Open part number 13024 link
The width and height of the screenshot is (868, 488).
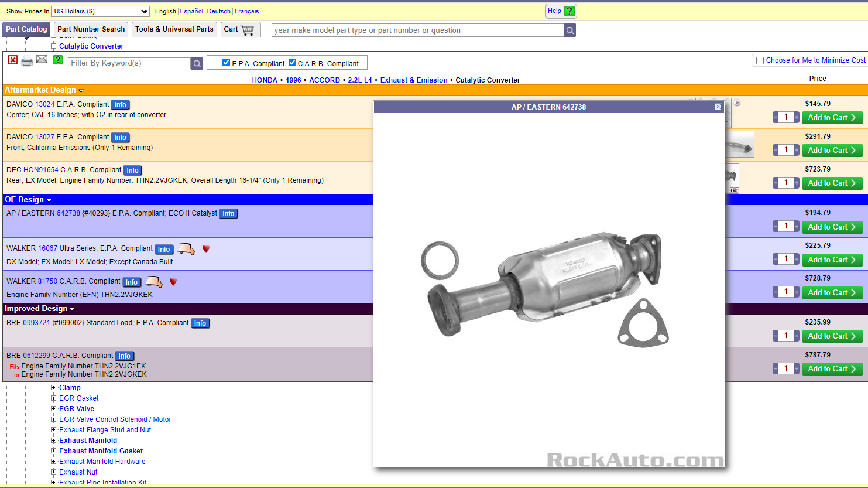pyautogui.click(x=44, y=104)
